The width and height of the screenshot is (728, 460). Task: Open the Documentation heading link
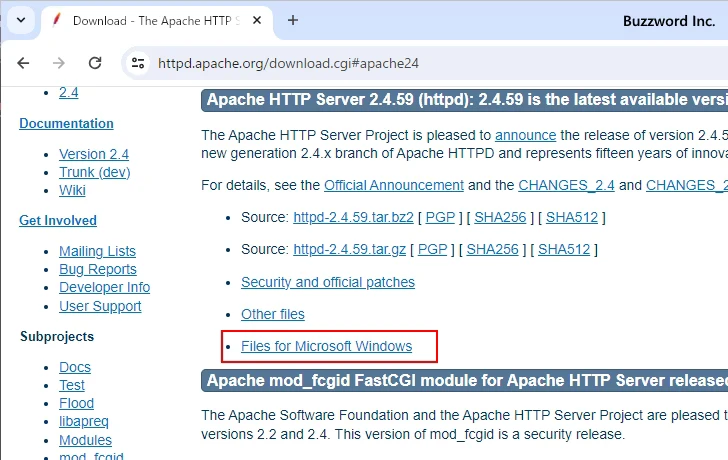point(66,123)
